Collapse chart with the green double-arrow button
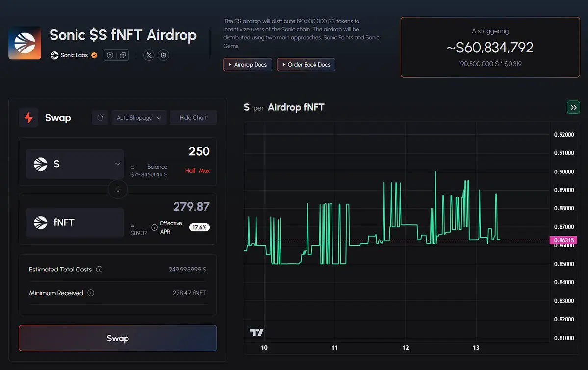Image resolution: width=588 pixels, height=370 pixels. [573, 108]
